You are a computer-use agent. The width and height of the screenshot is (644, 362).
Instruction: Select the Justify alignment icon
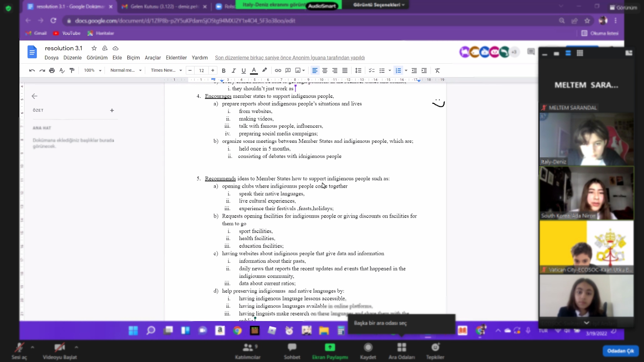tap(345, 70)
